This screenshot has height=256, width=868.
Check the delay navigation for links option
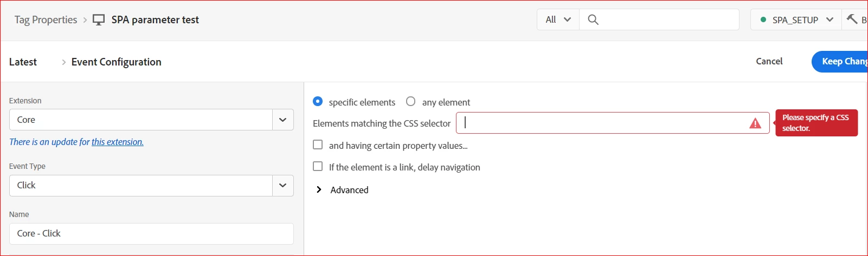click(x=318, y=167)
